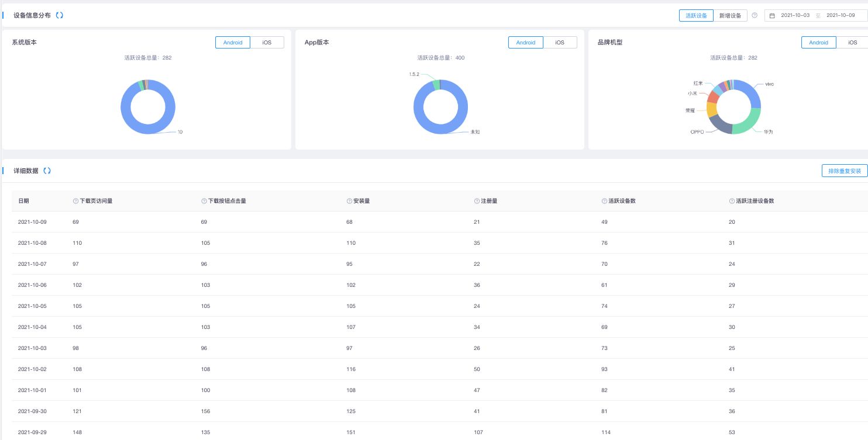The image size is (868, 440).
Task: Refresh the 详细数据 section icon
Action: pos(47,171)
